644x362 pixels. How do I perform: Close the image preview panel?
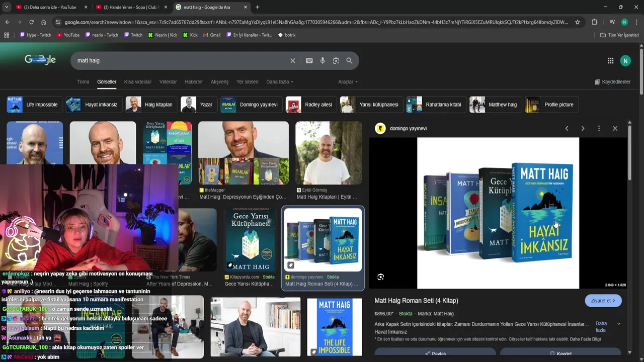615,129
